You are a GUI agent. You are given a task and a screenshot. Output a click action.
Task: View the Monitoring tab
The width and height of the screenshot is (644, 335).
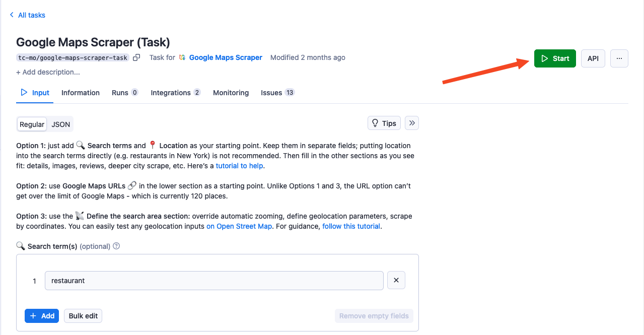231,93
